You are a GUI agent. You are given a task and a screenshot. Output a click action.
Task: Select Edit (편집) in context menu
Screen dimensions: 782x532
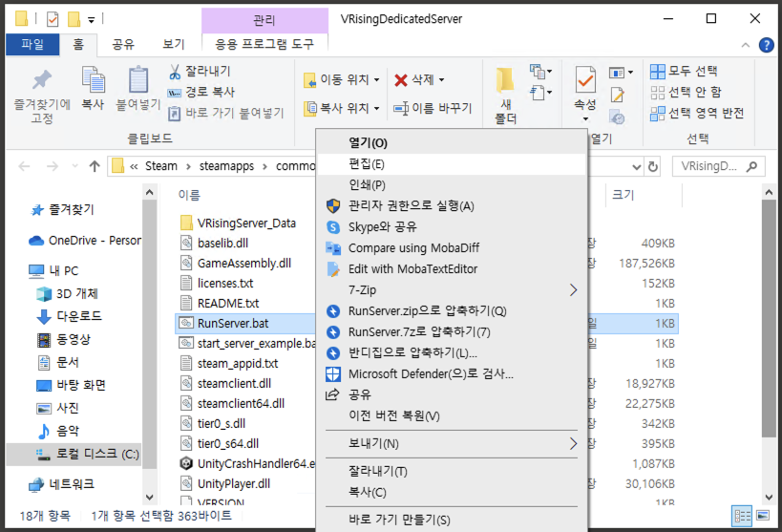pos(452,164)
